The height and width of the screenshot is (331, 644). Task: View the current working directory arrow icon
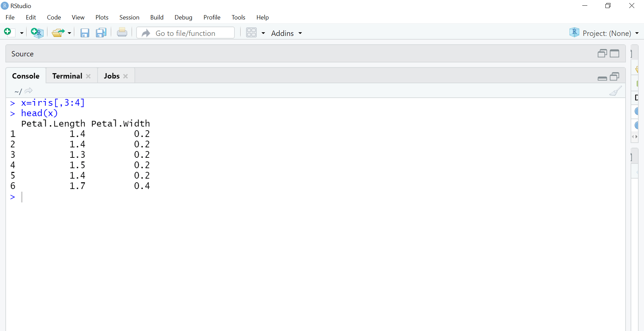coord(29,91)
